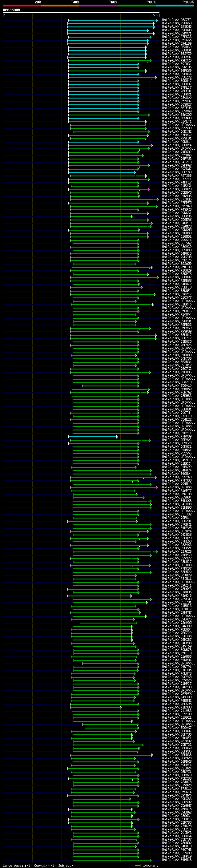Viewport: 197px width, 868px height.
Task: Open hit UniRef100_Q6UKY4
Action: click(x=177, y=145)
